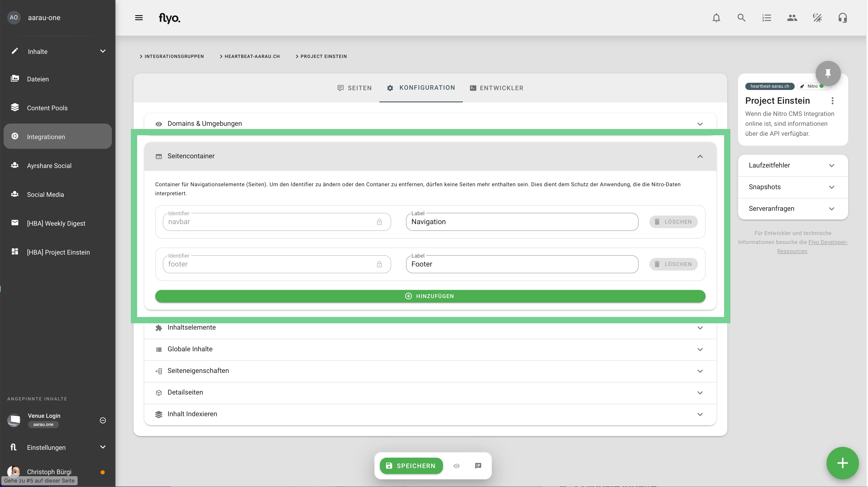Click the comment icon next to the preview eye

(x=478, y=466)
